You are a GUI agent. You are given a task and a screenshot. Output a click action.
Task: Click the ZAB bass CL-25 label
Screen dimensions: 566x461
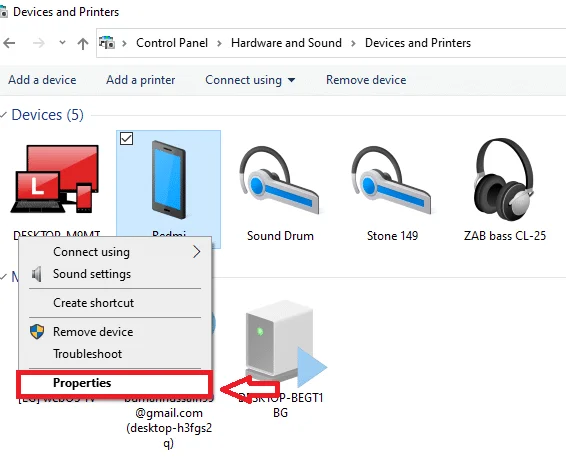pyautogui.click(x=505, y=236)
